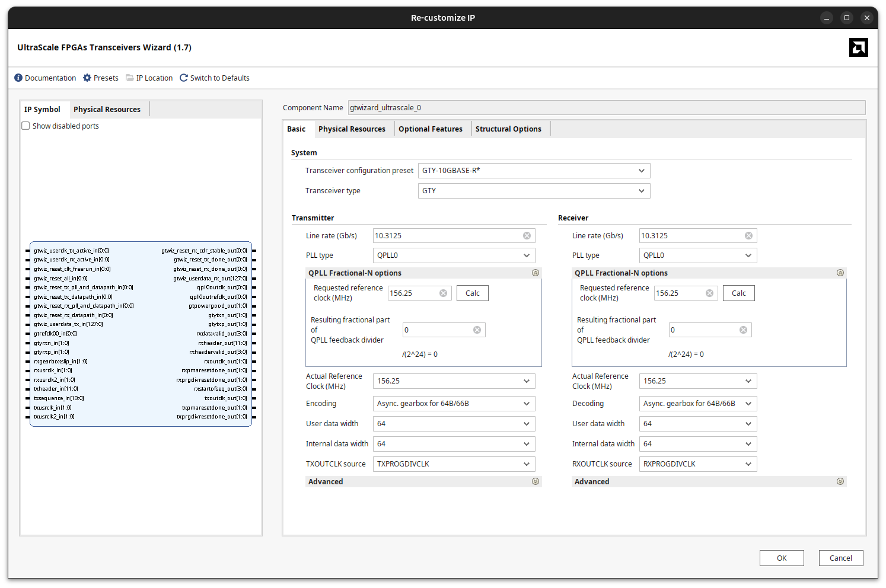Image resolution: width=886 pixels, height=588 pixels.
Task: Click the Xilinx logo in the top-right corner
Action: click(858, 47)
